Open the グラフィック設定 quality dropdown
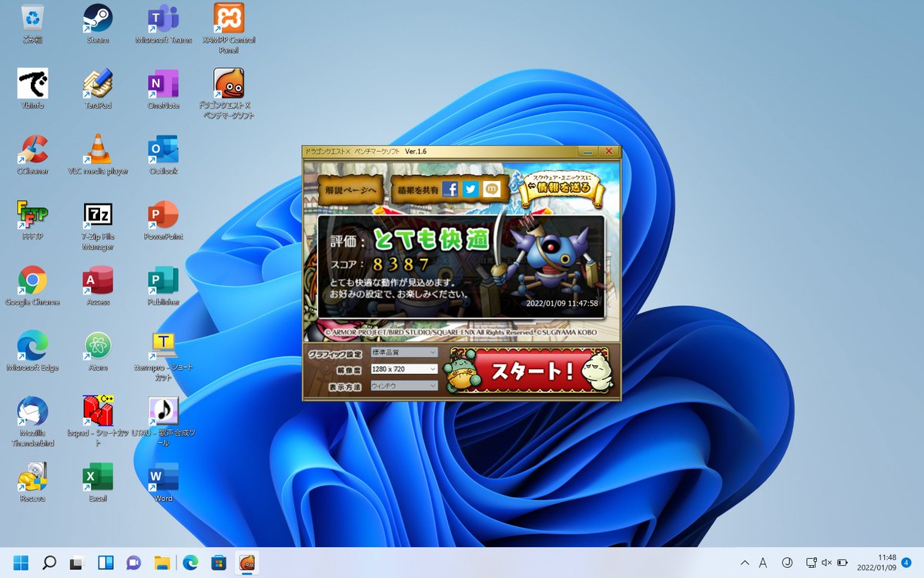 pos(404,352)
